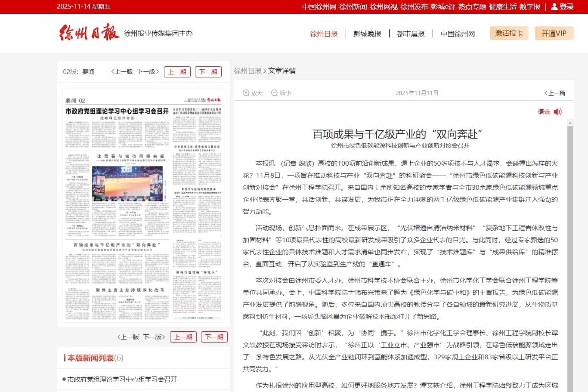
Task: Select the 都市晨报 newspaper tab
Action: 411,34
